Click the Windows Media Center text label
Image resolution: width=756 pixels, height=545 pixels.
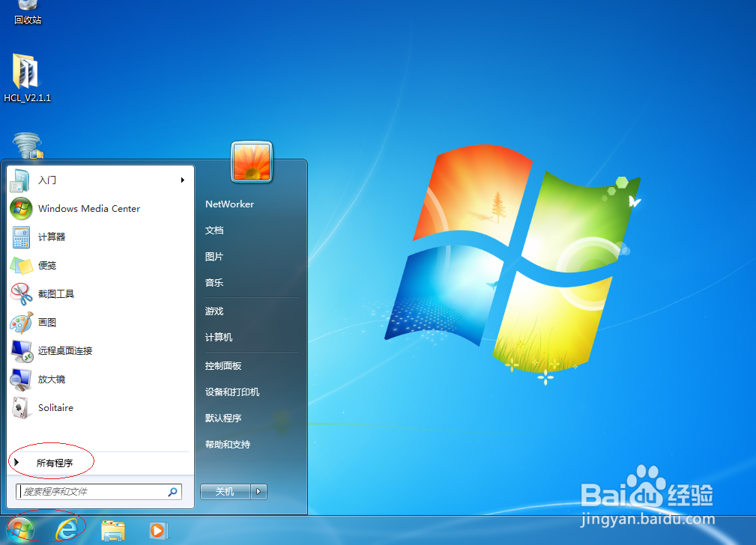point(89,209)
